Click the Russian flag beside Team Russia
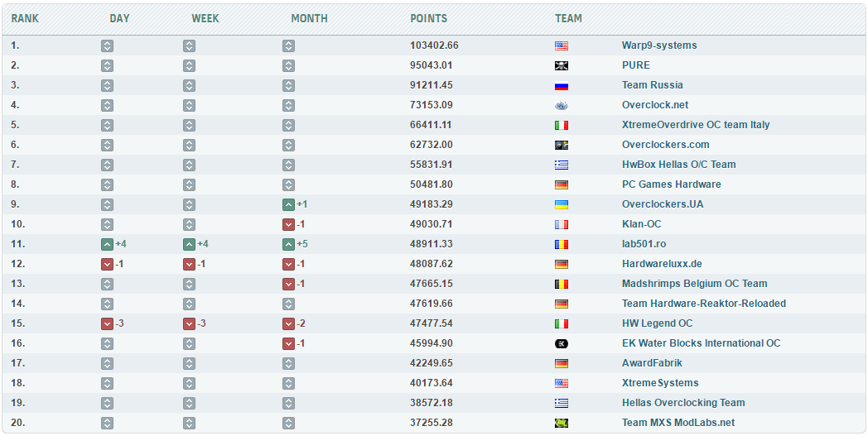This screenshot has width=868, height=436. 561,85
